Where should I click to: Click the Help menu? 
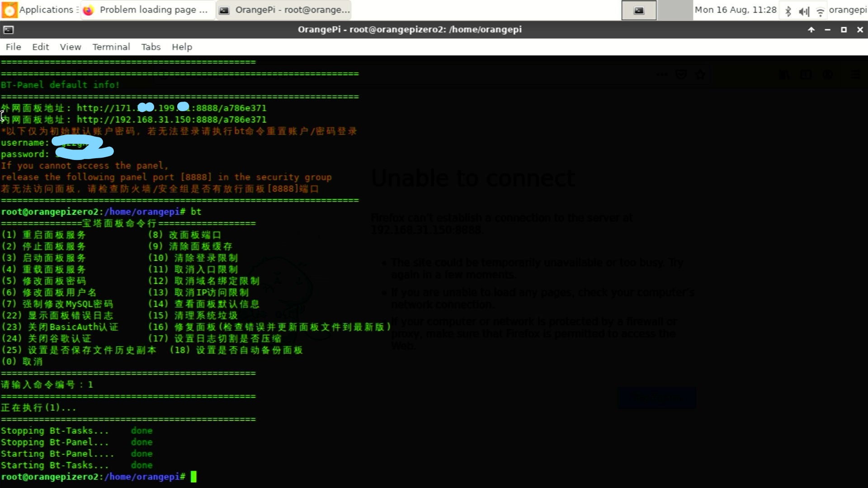(182, 47)
